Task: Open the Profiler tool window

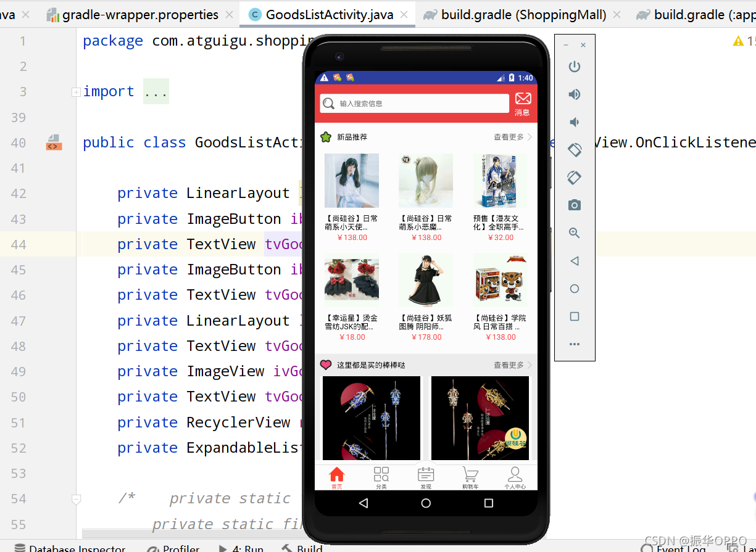Action: click(173, 548)
